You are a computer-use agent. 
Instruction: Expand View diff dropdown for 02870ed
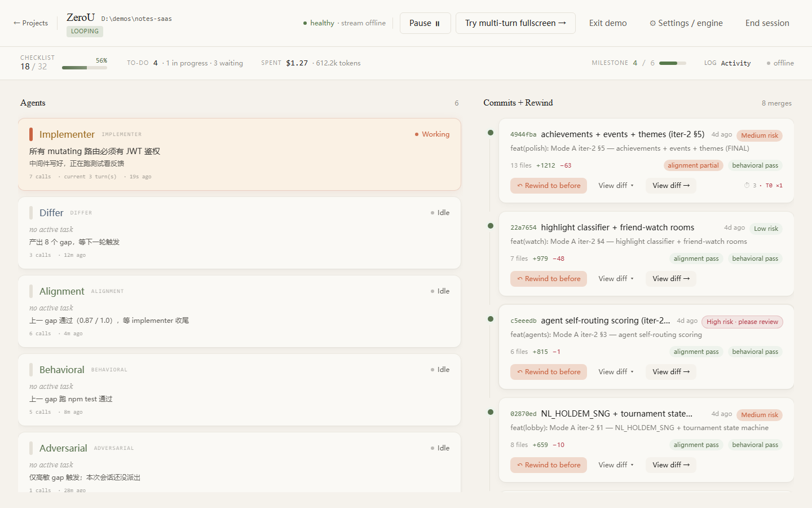point(616,465)
